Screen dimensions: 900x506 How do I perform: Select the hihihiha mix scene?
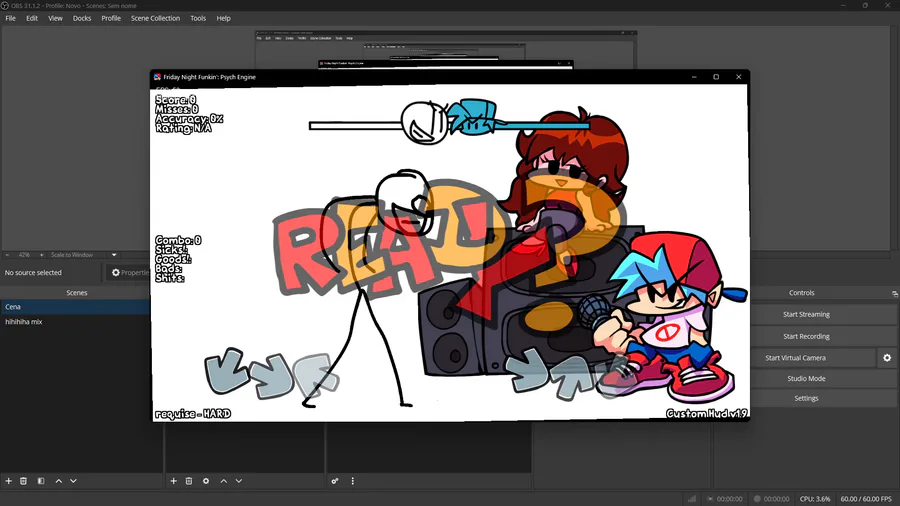tap(76, 322)
